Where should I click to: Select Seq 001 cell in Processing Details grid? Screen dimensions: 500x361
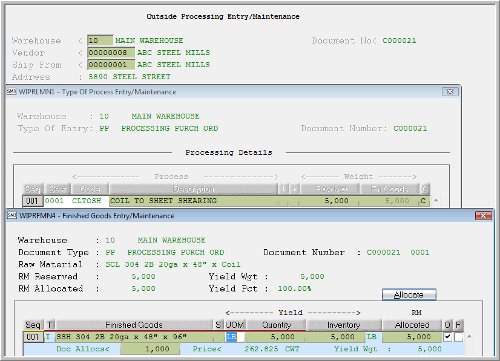pyautogui.click(x=32, y=201)
